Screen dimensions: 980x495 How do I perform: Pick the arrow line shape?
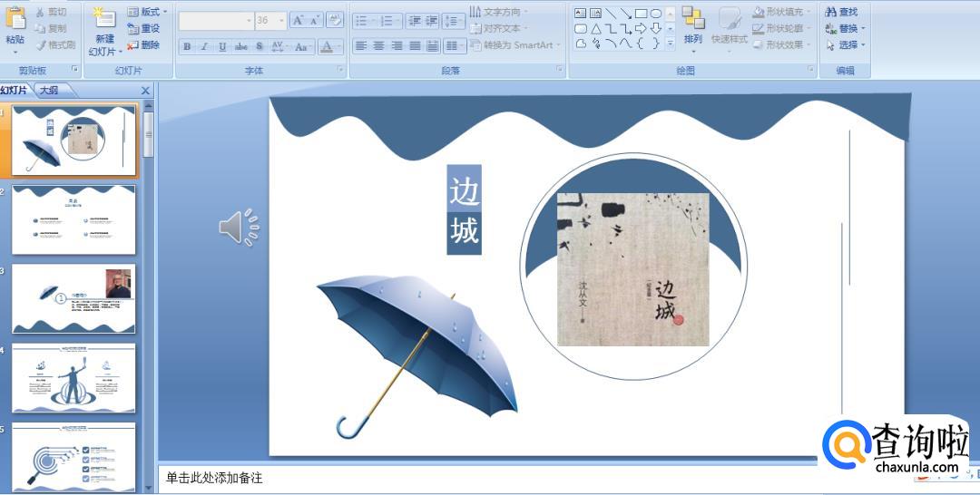coord(625,13)
